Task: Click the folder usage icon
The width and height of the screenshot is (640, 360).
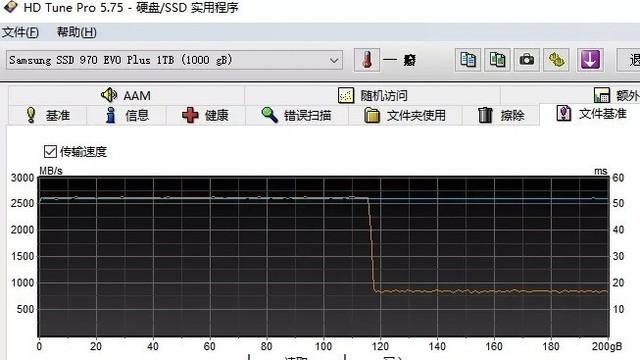Action: [372, 115]
